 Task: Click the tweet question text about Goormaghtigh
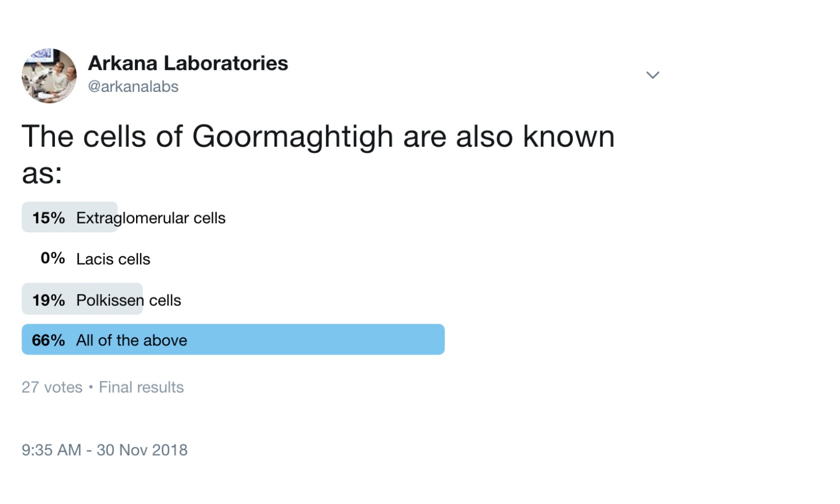(318, 153)
